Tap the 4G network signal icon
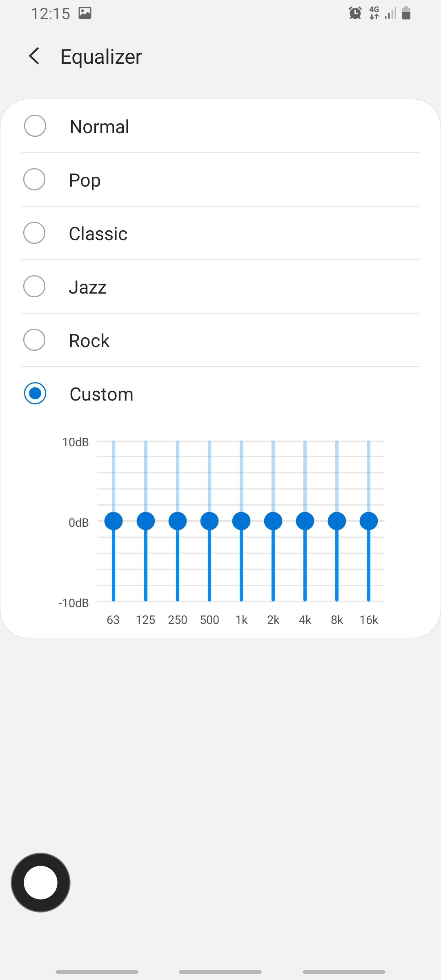 pyautogui.click(x=374, y=13)
